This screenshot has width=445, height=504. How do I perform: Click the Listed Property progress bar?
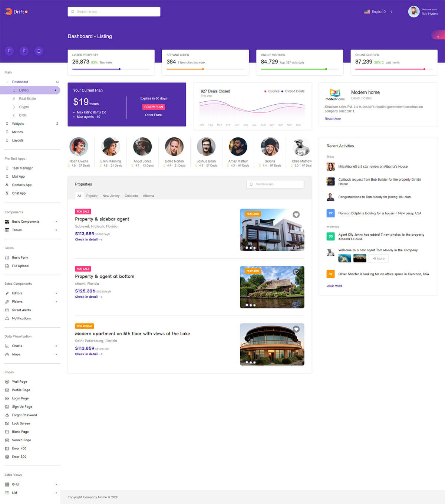pos(111,69)
